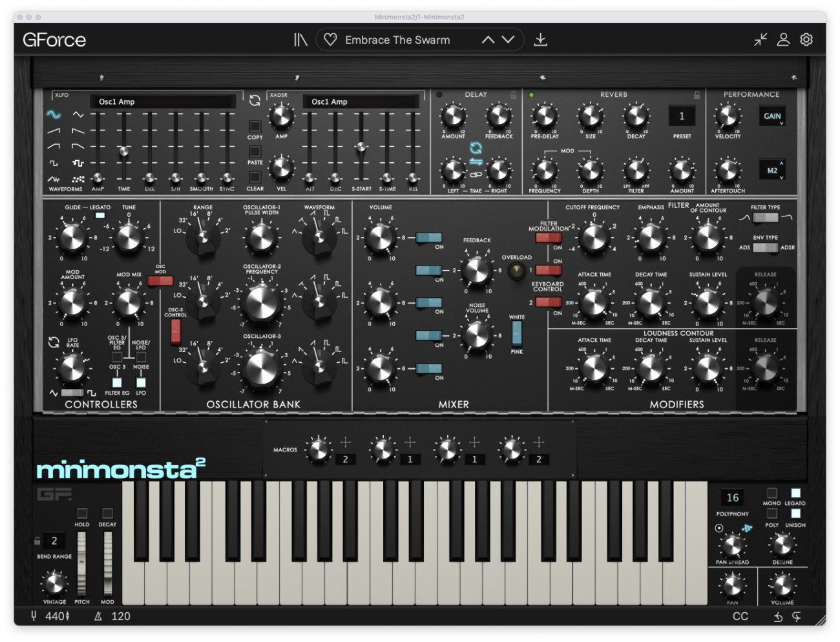The image size is (840, 642).
Task: Open the GAIN velocity destination dropdown
Action: [x=772, y=116]
